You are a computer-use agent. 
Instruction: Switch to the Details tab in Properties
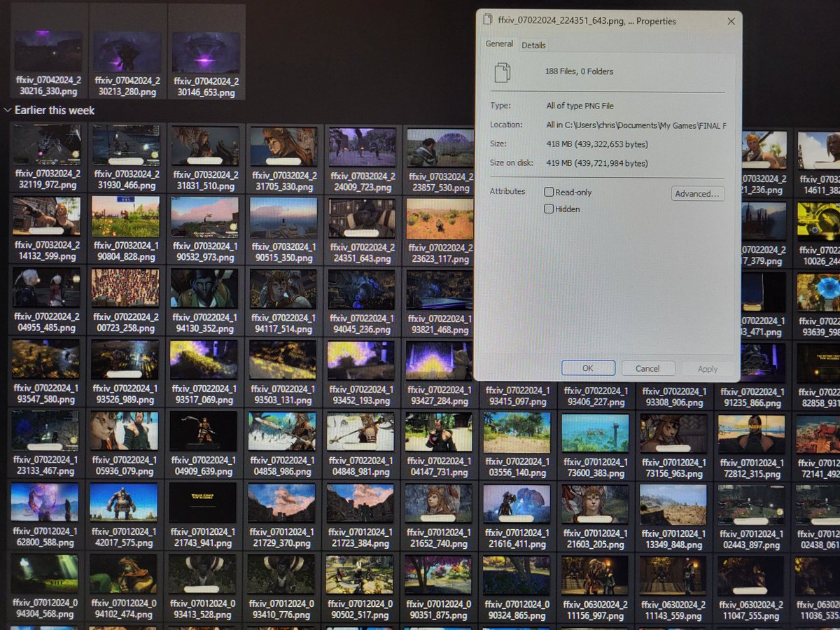click(533, 45)
